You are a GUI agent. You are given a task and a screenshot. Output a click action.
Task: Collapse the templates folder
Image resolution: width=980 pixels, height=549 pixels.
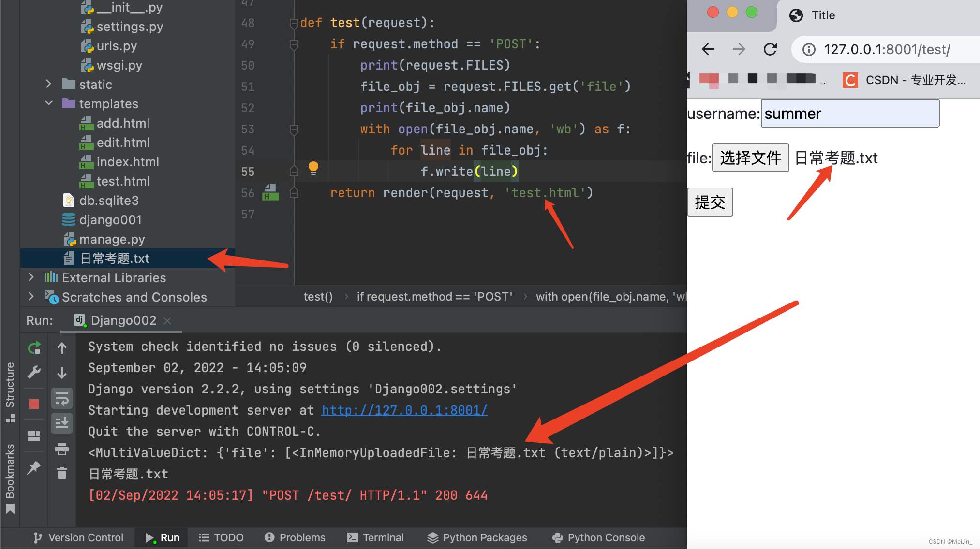(x=48, y=103)
